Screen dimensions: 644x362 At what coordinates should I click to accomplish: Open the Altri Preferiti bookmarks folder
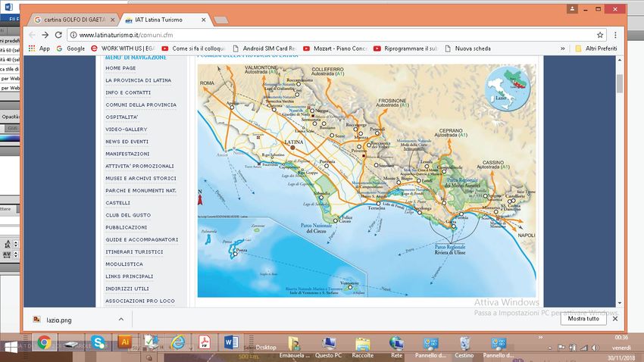coord(596,48)
